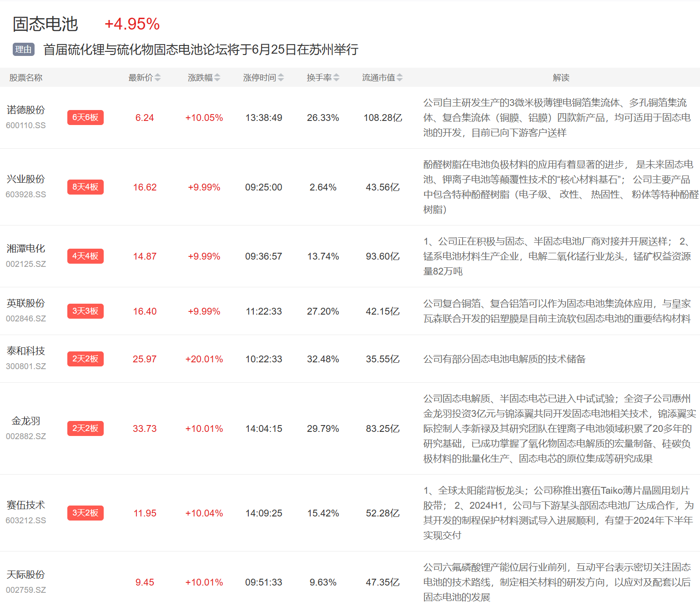The height and width of the screenshot is (611, 700).
Task: Sort by 最新价 column arrows
Action: tap(157, 78)
